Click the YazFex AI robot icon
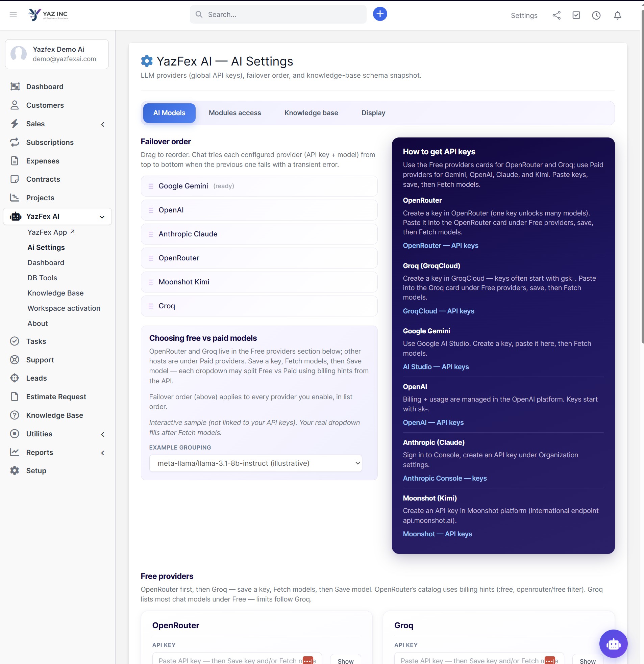The image size is (644, 664). [x=16, y=216]
